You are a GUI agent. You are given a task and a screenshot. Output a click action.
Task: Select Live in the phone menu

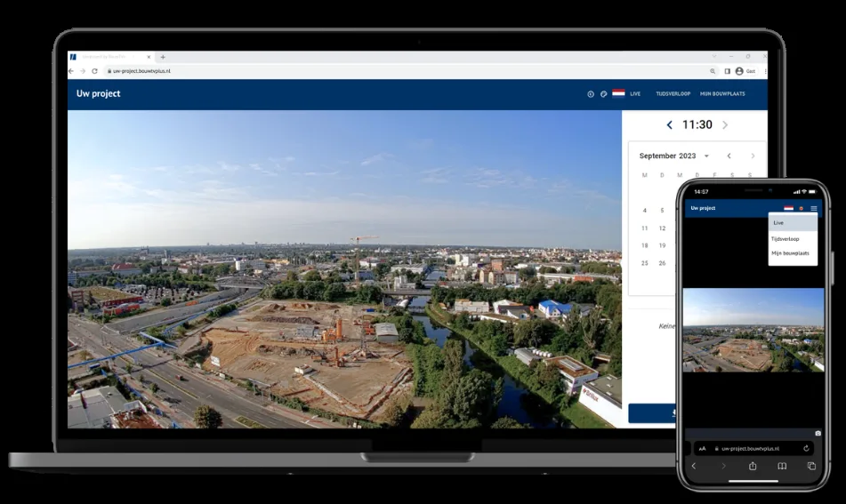coord(793,222)
